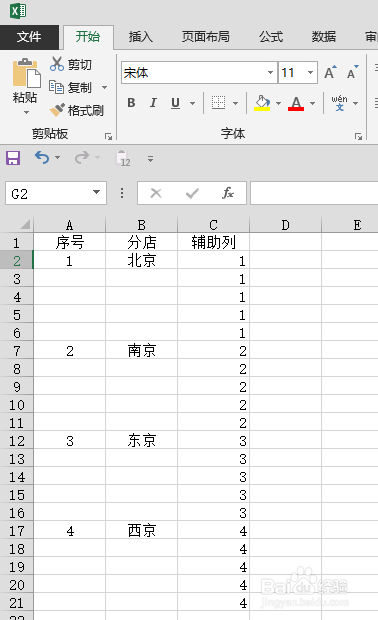
Task: Click the redo arrow
Action: point(82,157)
